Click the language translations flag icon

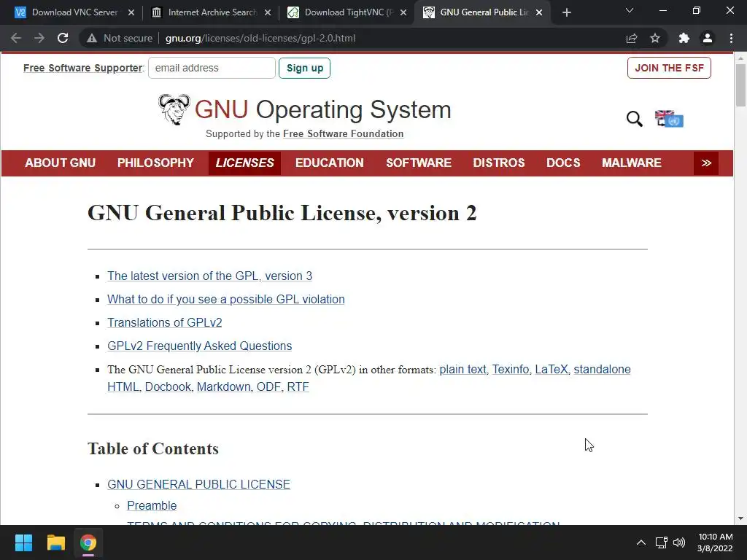(669, 119)
